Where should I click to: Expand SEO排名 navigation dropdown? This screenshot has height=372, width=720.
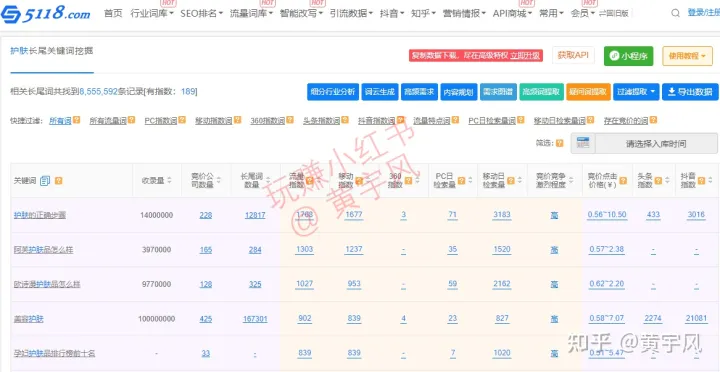[201, 13]
